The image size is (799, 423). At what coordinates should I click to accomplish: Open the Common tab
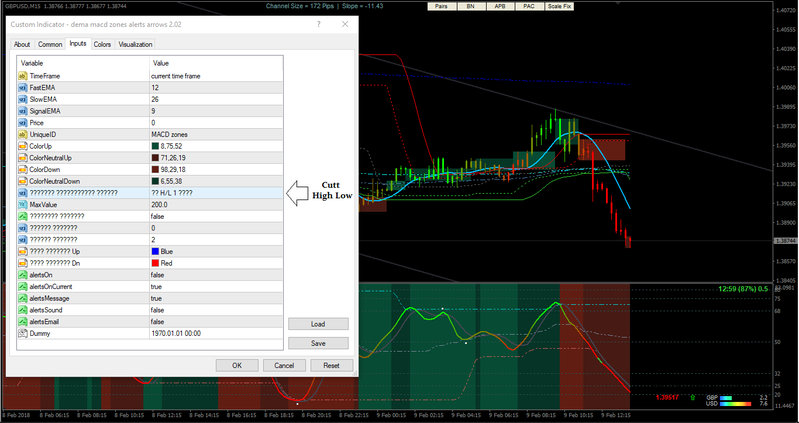click(x=50, y=44)
